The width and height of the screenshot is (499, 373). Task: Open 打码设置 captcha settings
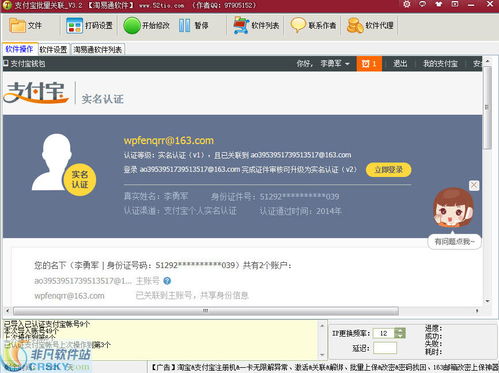(89, 26)
